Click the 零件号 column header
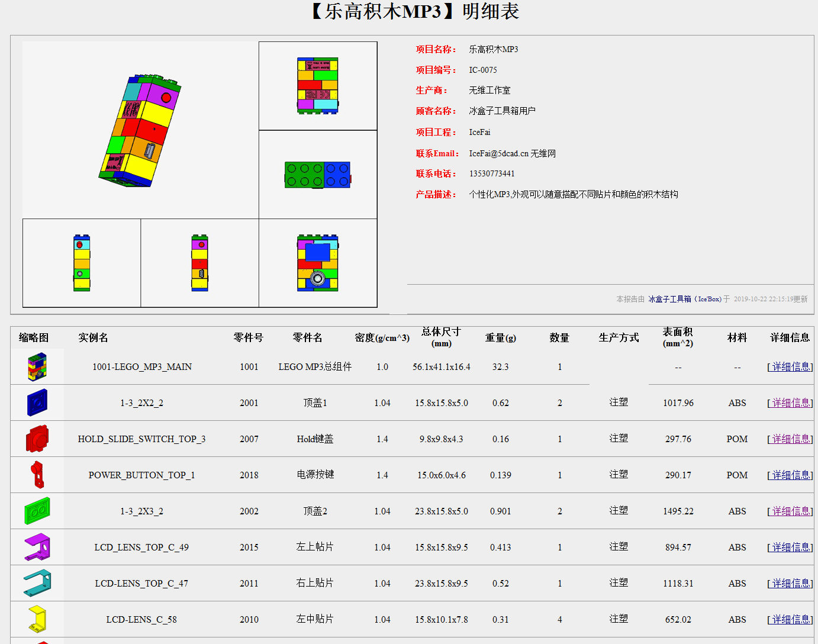818x644 pixels. (x=249, y=337)
